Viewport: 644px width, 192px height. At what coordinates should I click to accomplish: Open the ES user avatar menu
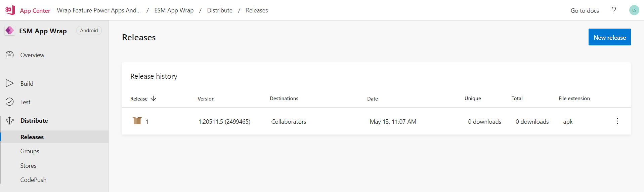click(x=634, y=10)
